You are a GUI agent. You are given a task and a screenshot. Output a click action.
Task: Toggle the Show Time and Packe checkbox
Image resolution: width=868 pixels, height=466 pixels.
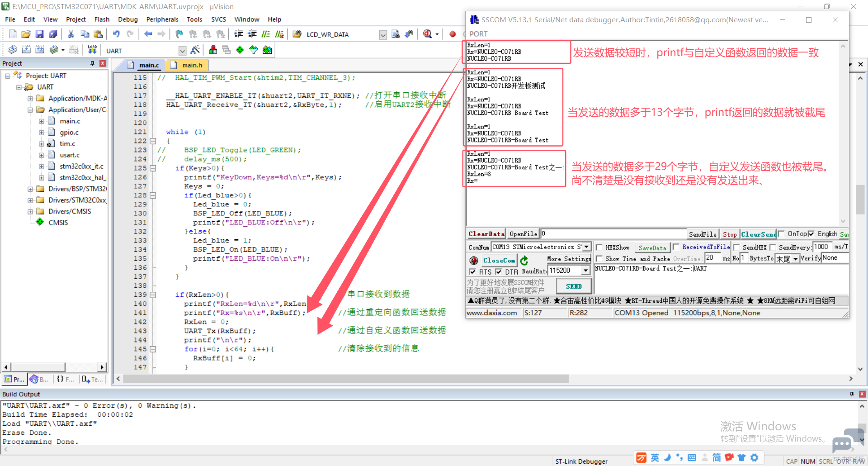point(599,259)
